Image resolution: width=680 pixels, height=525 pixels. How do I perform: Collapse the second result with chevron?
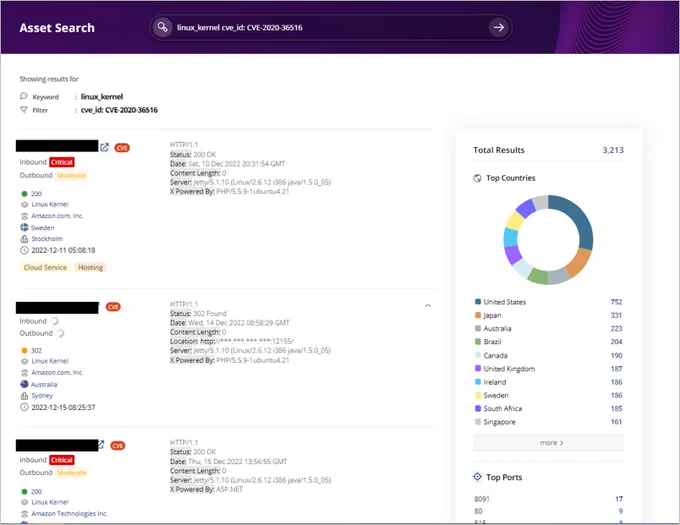coord(428,306)
